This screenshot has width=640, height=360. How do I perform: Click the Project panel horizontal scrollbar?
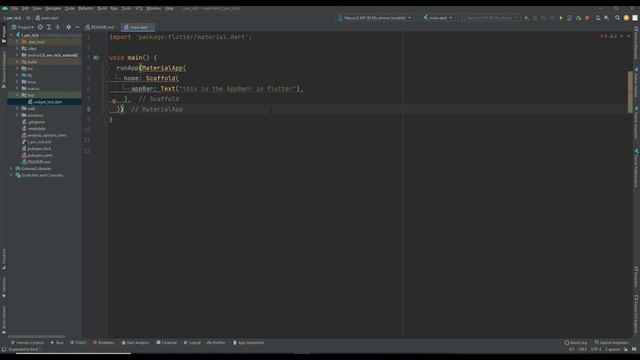36,337
